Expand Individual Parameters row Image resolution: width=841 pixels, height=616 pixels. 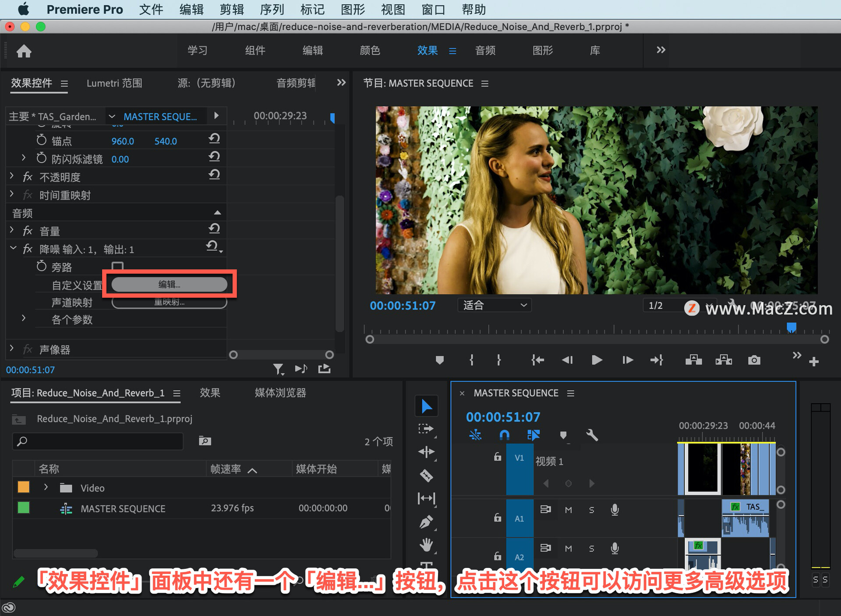24,318
